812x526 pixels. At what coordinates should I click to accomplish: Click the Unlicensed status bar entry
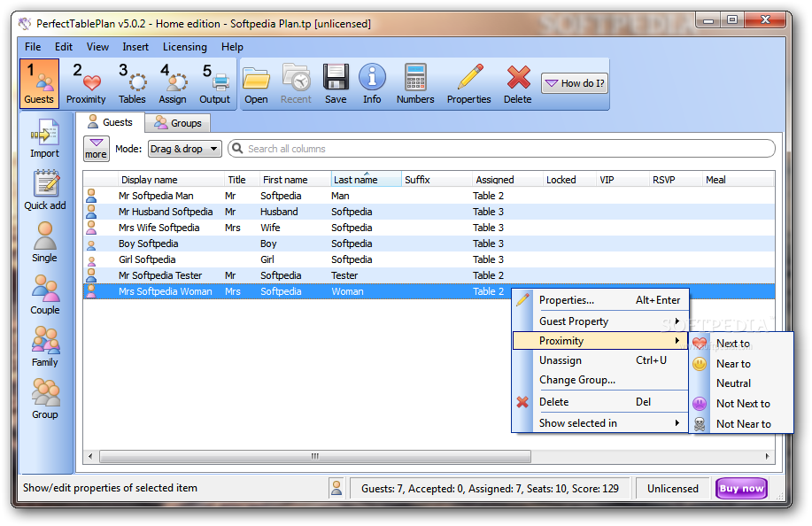[672, 488]
